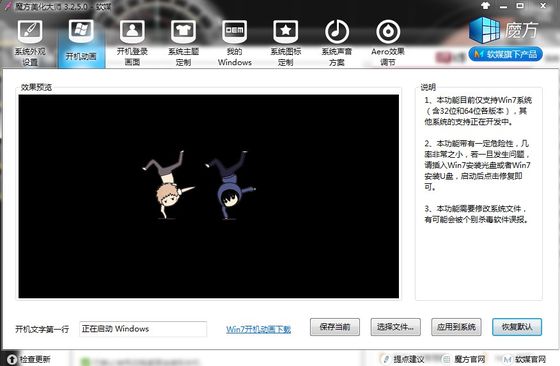The image size is (560, 366).
Task: Minimize the 魔方美化大师 window
Action: pyautogui.click(x=503, y=6)
